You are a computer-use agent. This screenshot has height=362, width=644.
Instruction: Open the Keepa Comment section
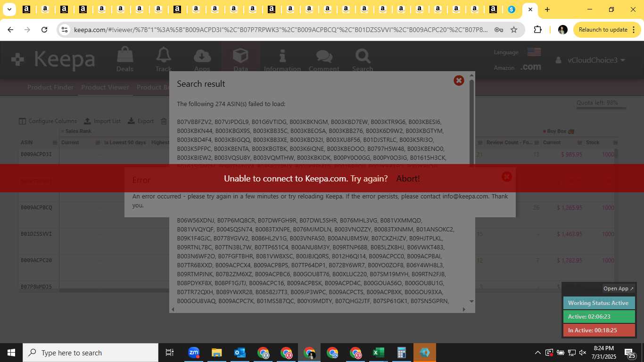[324, 59]
